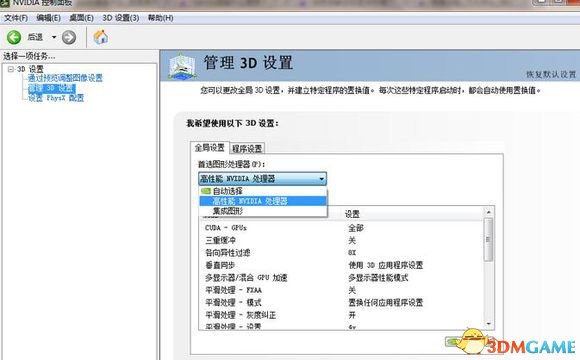Click the 管理 3D 设置 header icon
580x360 pixels.
pos(182,66)
